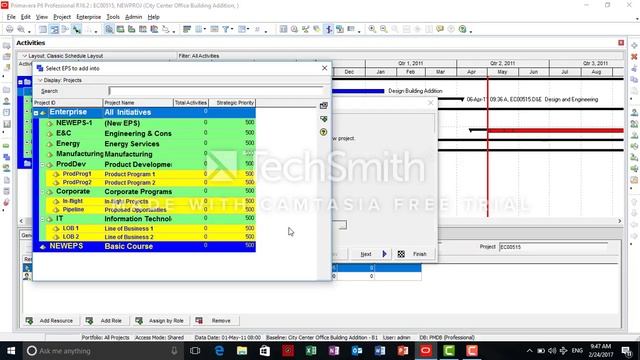Open Excel from the taskbar
Viewport: 640px width, 360px height.
[x=311, y=351]
